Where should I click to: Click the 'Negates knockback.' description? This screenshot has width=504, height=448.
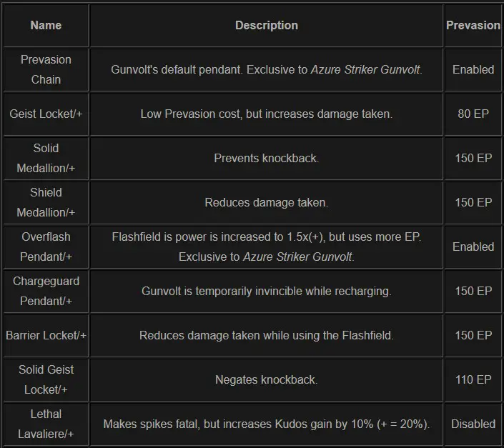pos(267,380)
